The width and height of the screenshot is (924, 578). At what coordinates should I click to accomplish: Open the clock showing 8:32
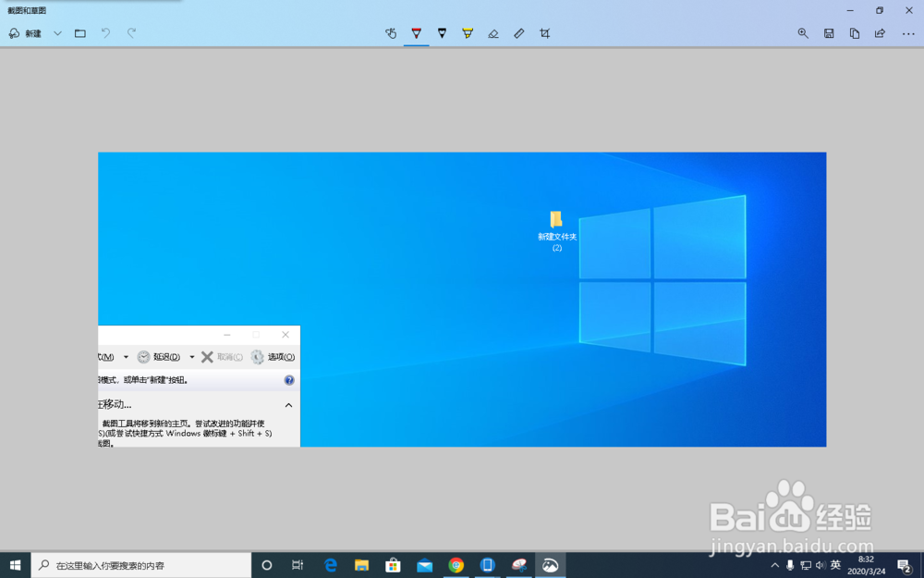(867, 565)
